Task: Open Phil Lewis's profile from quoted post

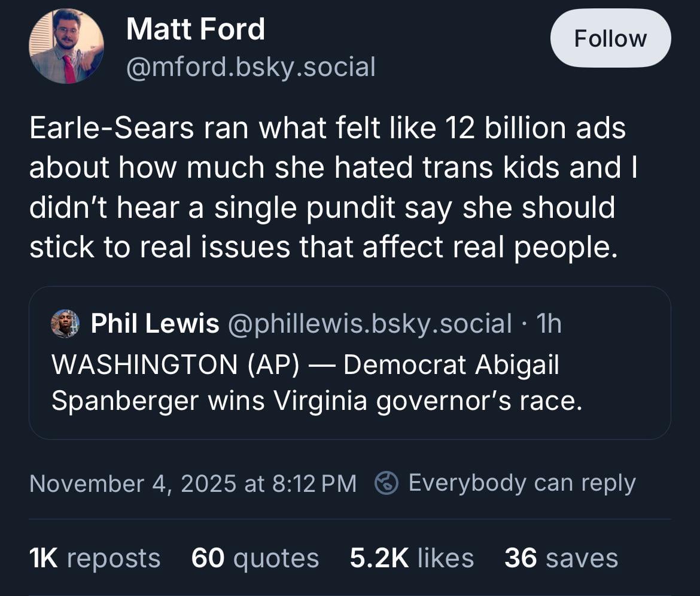Action: click(154, 324)
